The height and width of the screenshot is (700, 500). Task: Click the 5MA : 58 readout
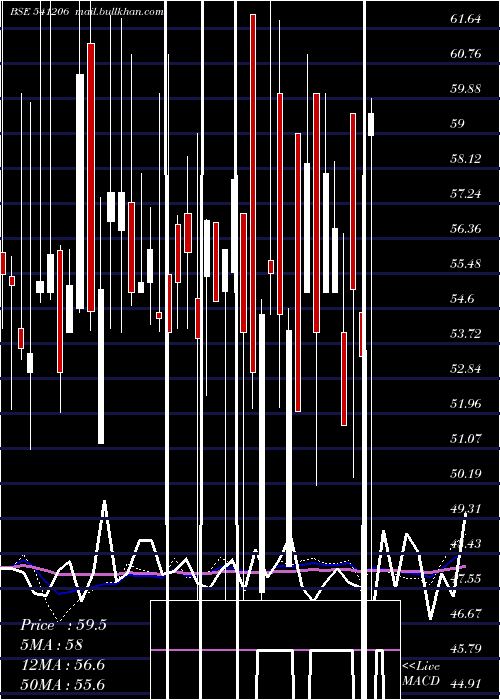[x=52, y=645]
